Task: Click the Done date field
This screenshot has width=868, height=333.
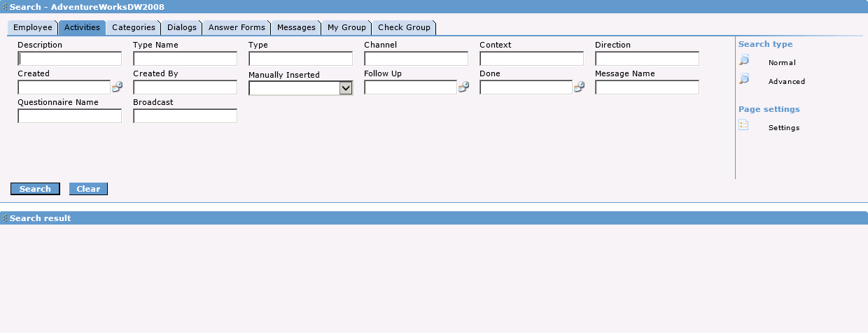Action: point(526,87)
